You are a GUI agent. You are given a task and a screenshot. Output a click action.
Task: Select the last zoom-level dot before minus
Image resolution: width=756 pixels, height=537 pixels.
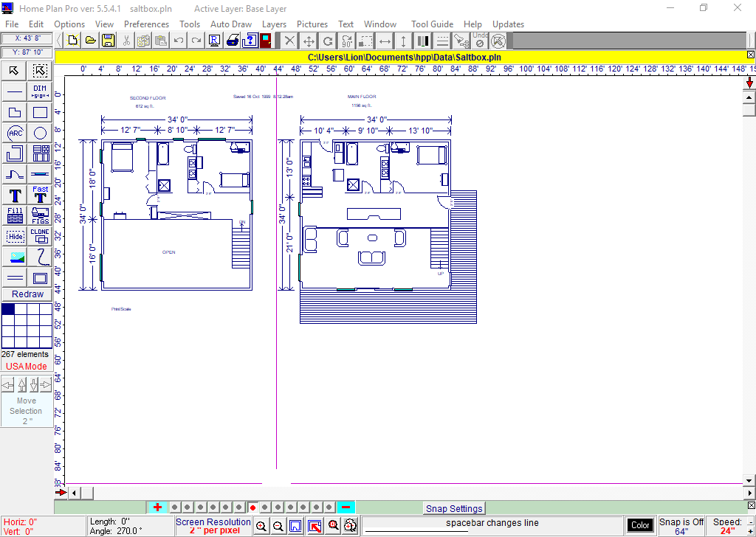[329, 507]
